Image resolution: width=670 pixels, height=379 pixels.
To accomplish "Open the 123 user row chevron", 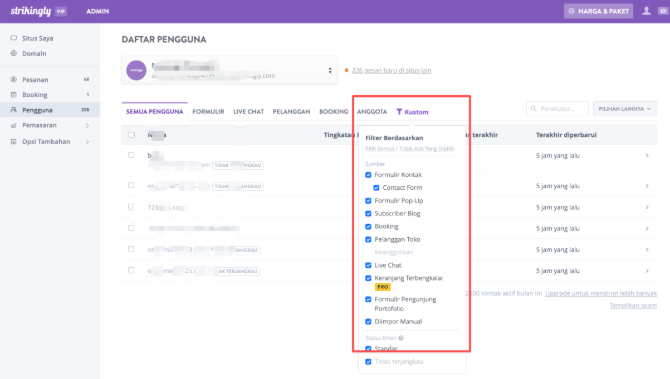I will pos(647,207).
